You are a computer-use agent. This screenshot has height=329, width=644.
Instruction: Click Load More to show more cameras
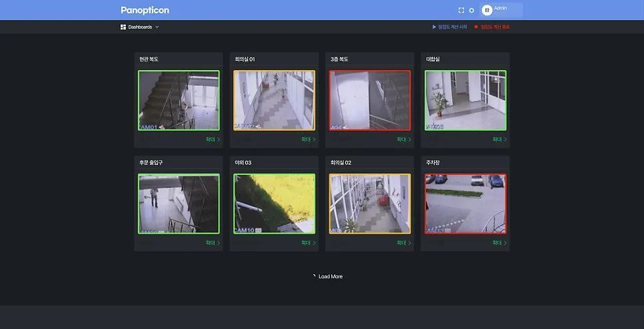(328, 276)
